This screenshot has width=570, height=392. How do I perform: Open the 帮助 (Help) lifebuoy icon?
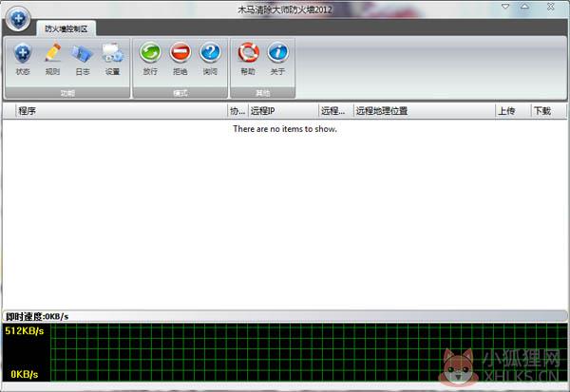248,59
